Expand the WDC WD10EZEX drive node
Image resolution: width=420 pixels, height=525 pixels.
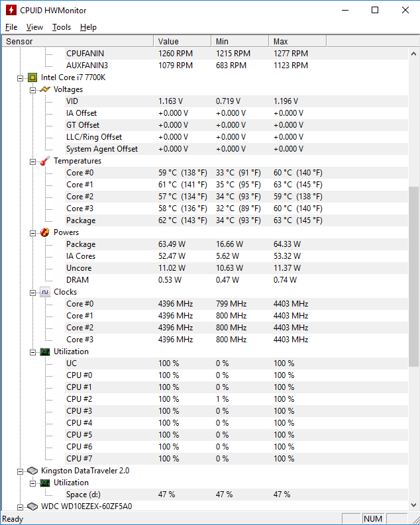coord(19,506)
